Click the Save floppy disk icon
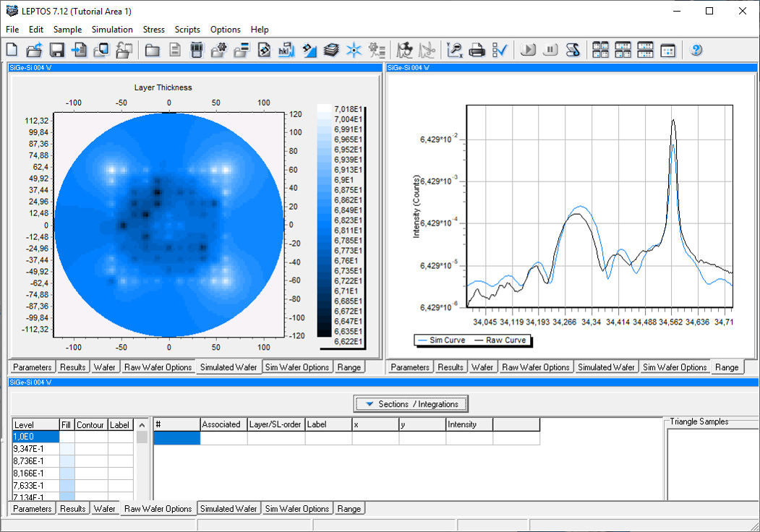The image size is (760, 532). pyautogui.click(x=56, y=50)
